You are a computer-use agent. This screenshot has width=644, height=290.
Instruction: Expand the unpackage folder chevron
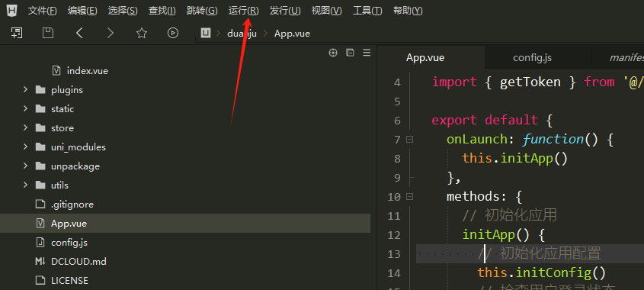[x=25, y=166]
